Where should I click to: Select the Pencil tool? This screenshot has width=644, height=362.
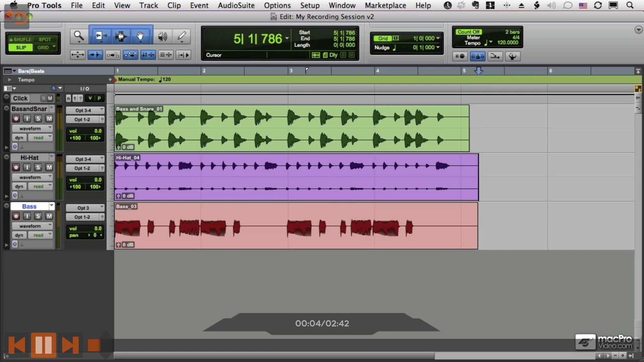[x=182, y=36]
